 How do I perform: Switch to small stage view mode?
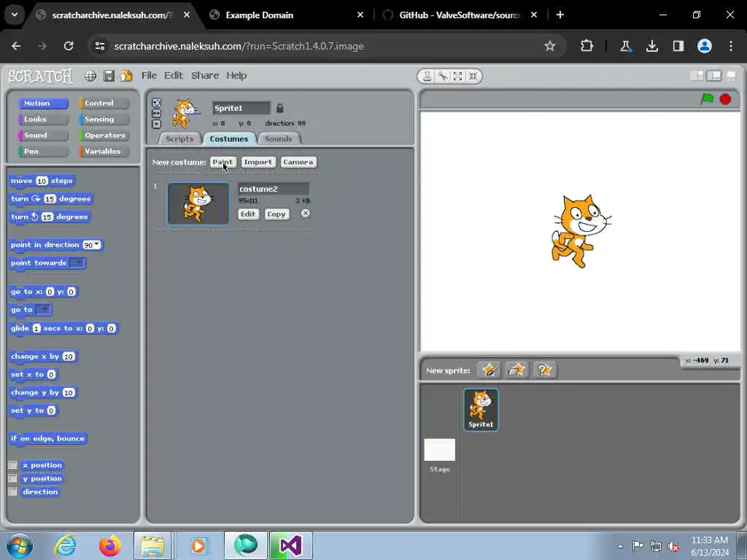point(697,76)
